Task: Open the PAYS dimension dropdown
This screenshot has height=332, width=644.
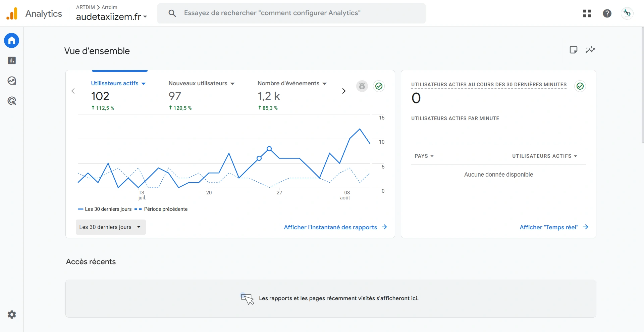Action: 424,156
